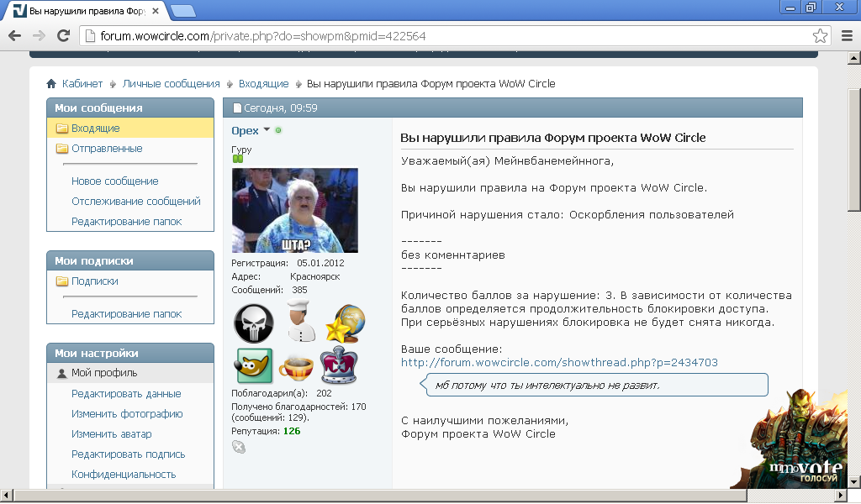Click the browser forward arrow
The image size is (861, 504).
[x=39, y=36]
